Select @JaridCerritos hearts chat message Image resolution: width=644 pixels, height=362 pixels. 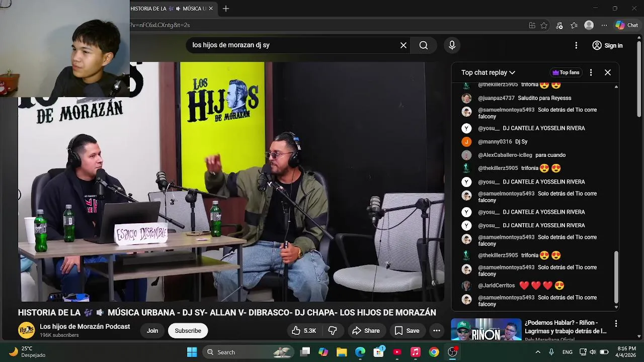pos(521,286)
